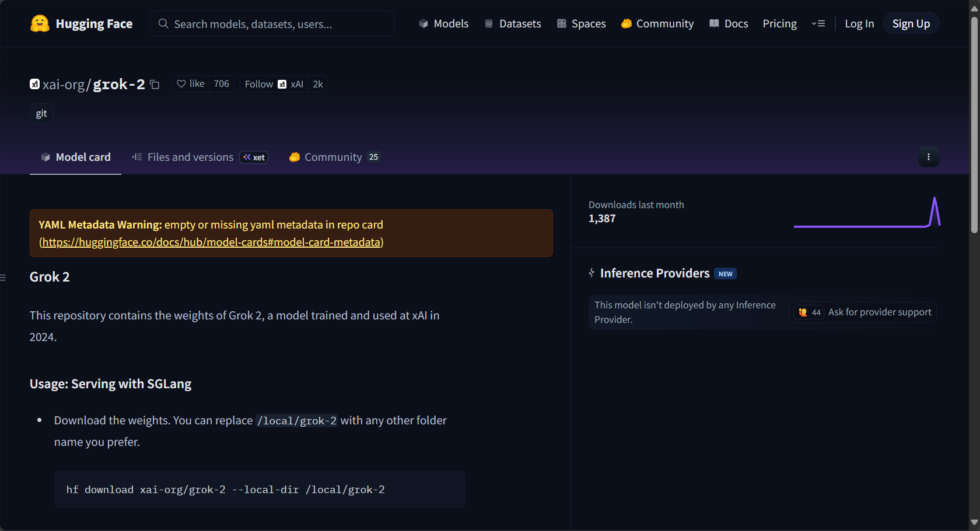The image size is (980, 531).
Task: Focus the search models input field
Action: [x=272, y=24]
